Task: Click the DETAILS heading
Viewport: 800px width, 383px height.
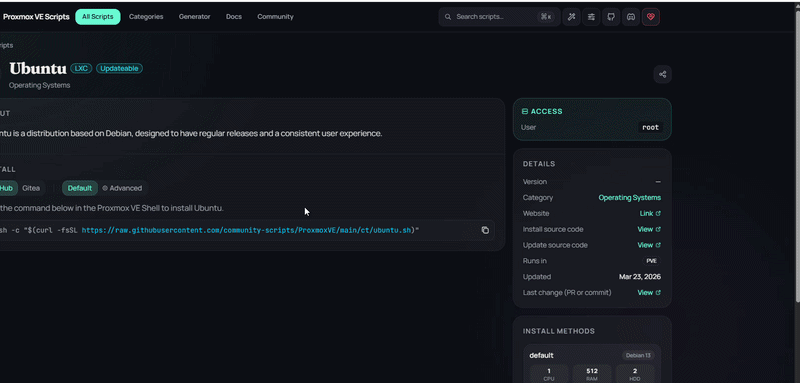Action: tap(539, 164)
